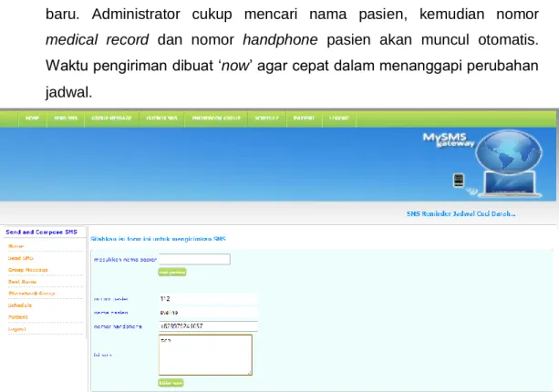559x392 pixels.
Task: Open the Home link in the sidebar
Action: pyautogui.click(x=16, y=246)
